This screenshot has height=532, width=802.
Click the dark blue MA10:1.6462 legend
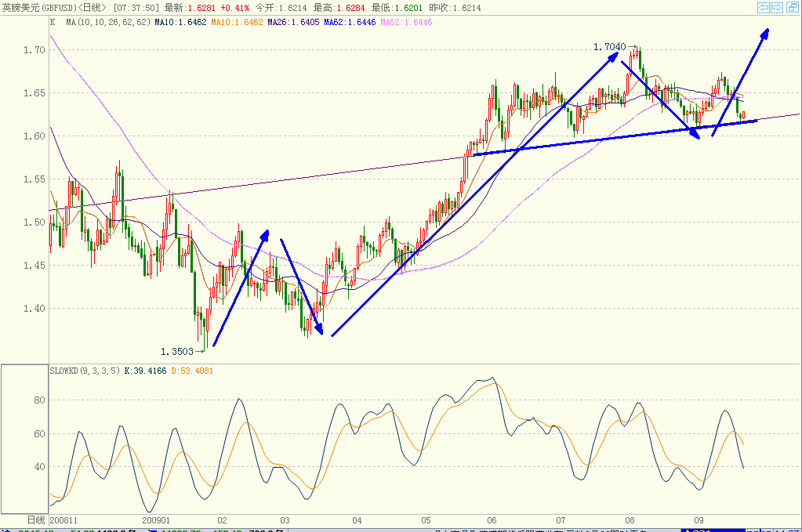(x=180, y=22)
